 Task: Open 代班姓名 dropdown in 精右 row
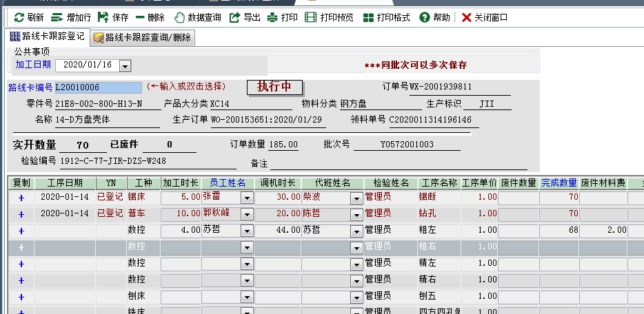tap(356, 281)
